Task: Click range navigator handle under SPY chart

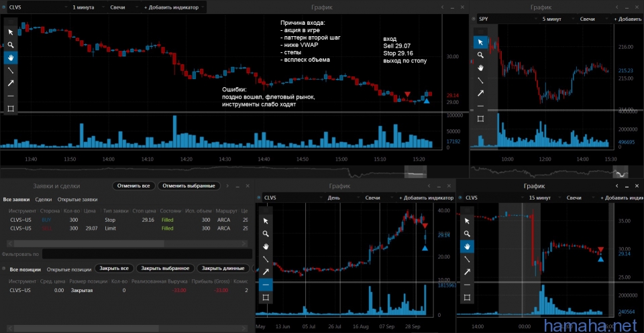Action: (621, 172)
